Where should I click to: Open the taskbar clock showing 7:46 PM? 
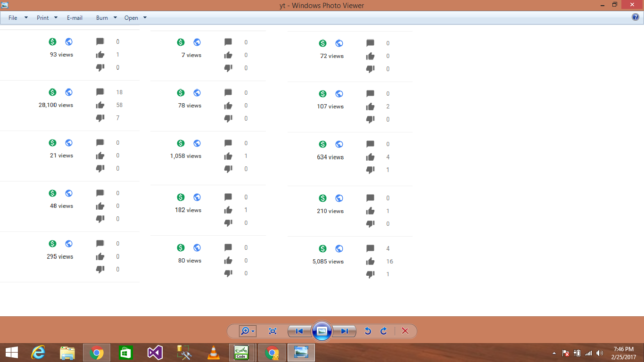[x=624, y=353]
